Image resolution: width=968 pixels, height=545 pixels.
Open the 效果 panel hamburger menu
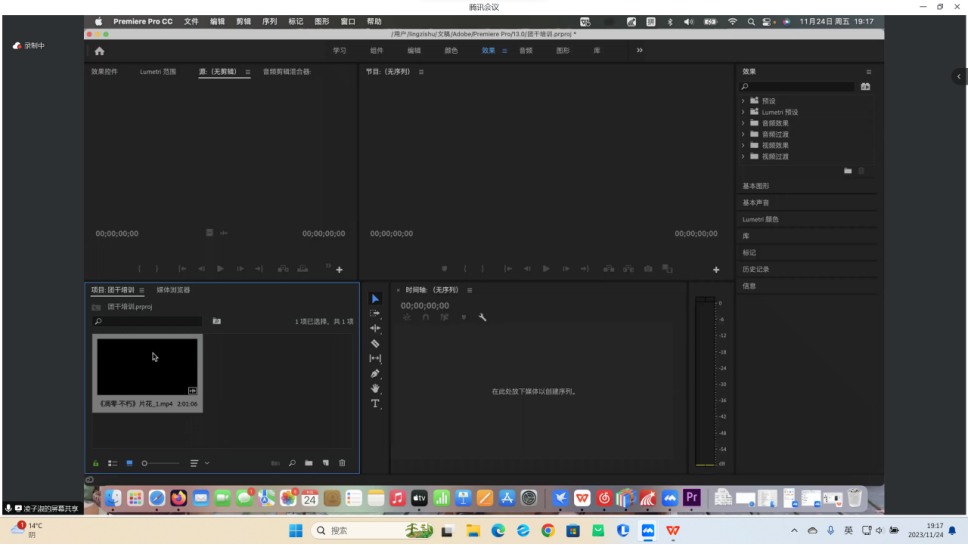(869, 72)
